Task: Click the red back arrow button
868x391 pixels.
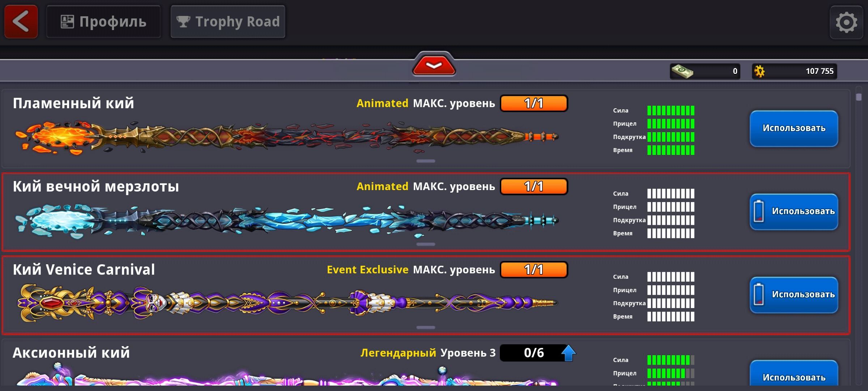Action: 21,22
